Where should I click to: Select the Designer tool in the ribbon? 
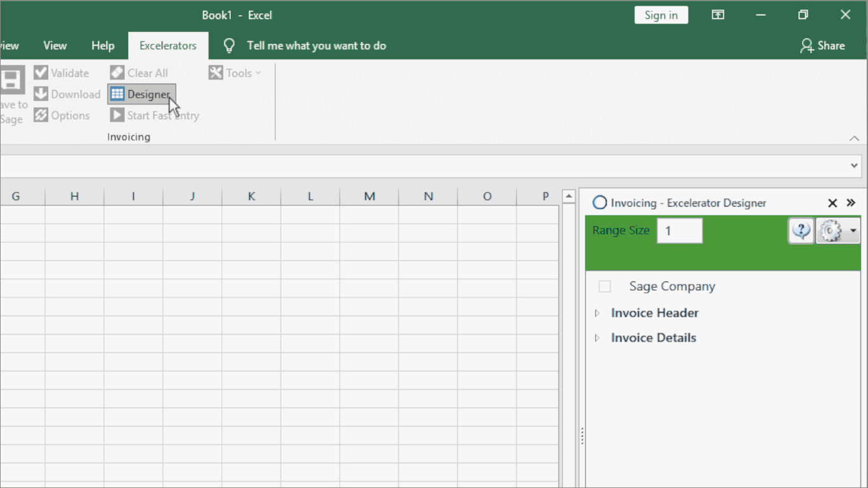[141, 94]
